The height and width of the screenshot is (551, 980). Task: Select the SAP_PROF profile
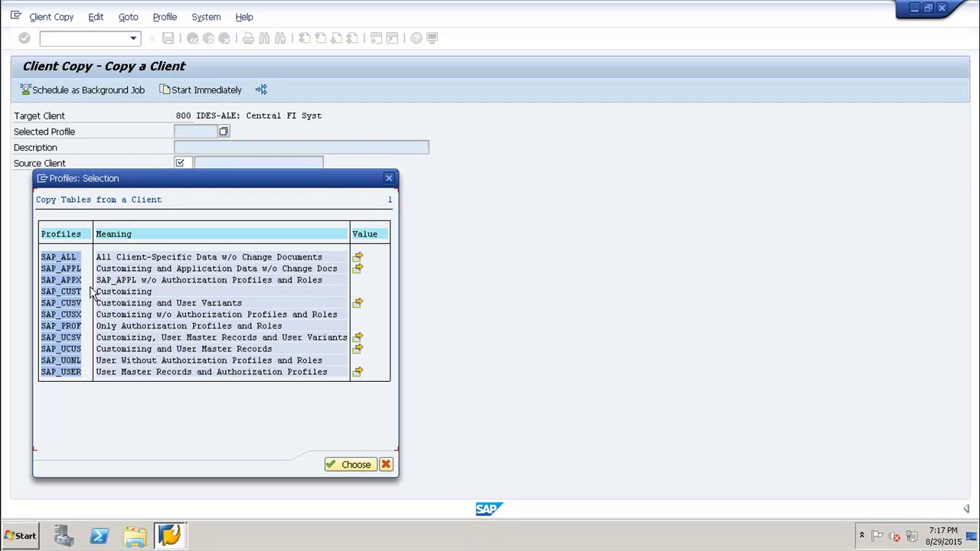click(60, 326)
